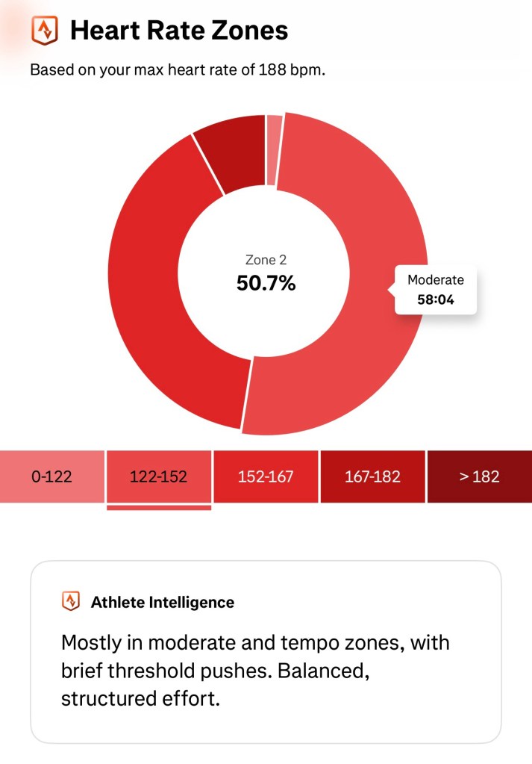Open the Athlete Intelligence label
The width and height of the screenshot is (532, 764).
[x=162, y=602]
